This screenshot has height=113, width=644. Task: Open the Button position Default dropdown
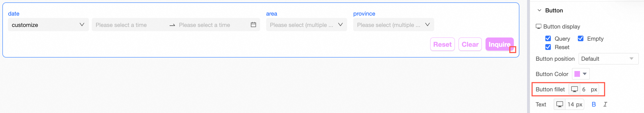coord(608,59)
